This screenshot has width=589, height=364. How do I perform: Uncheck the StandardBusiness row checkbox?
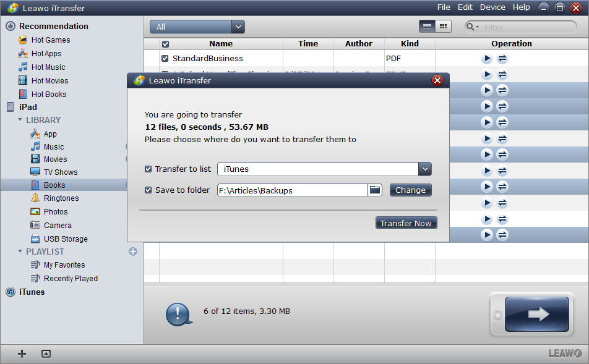165,59
